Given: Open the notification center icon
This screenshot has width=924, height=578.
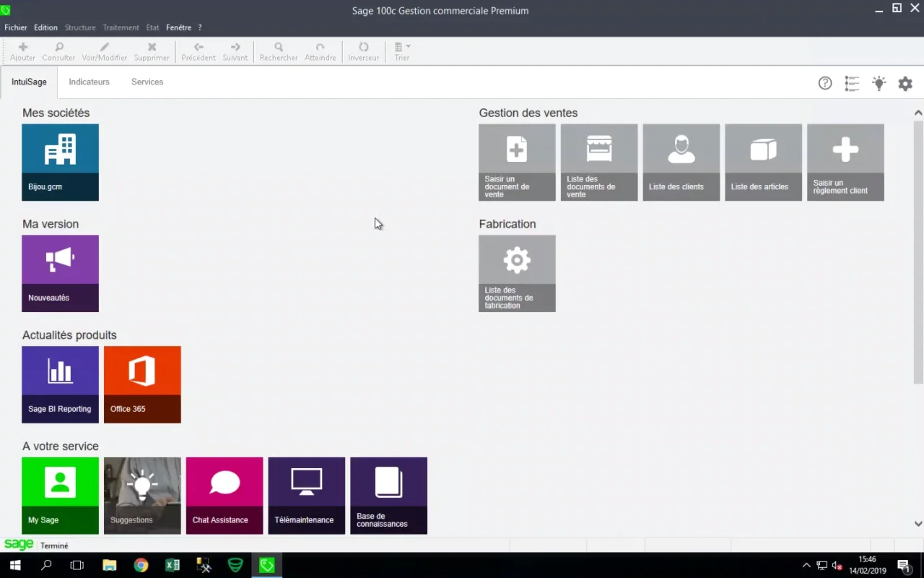Looking at the screenshot, I should point(904,565).
